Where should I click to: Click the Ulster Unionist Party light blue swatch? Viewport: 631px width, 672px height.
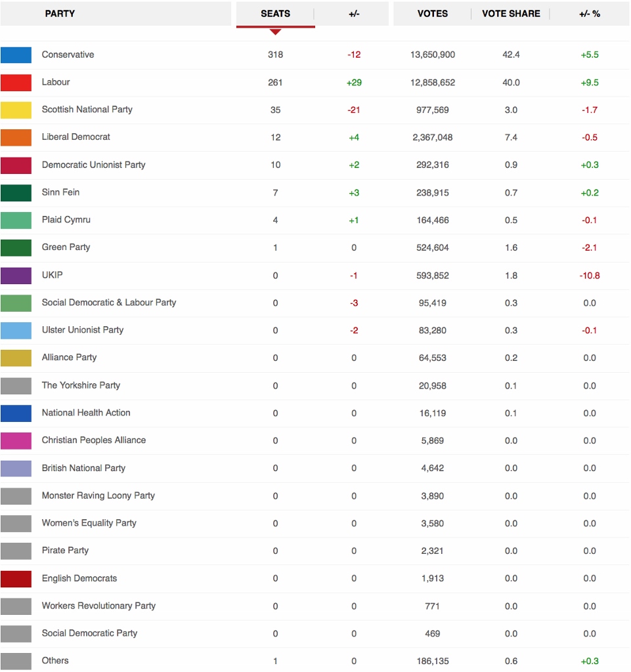tap(16, 331)
